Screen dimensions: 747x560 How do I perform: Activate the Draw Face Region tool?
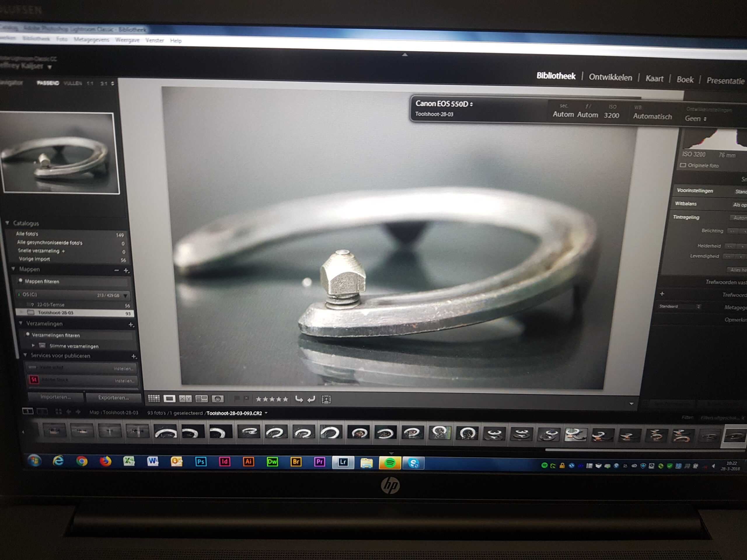(326, 400)
